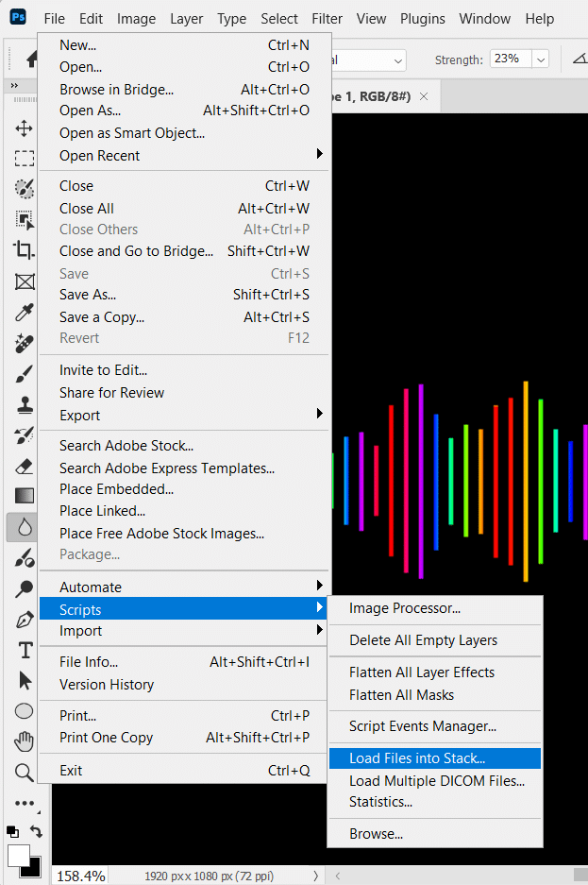The width and height of the screenshot is (588, 885).
Task: Select the Pen tool
Action: pyautogui.click(x=24, y=620)
